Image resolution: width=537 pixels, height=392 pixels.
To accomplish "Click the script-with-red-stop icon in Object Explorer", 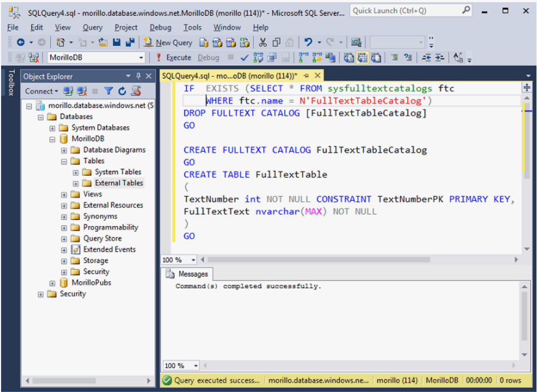I will pyautogui.click(x=136, y=91).
